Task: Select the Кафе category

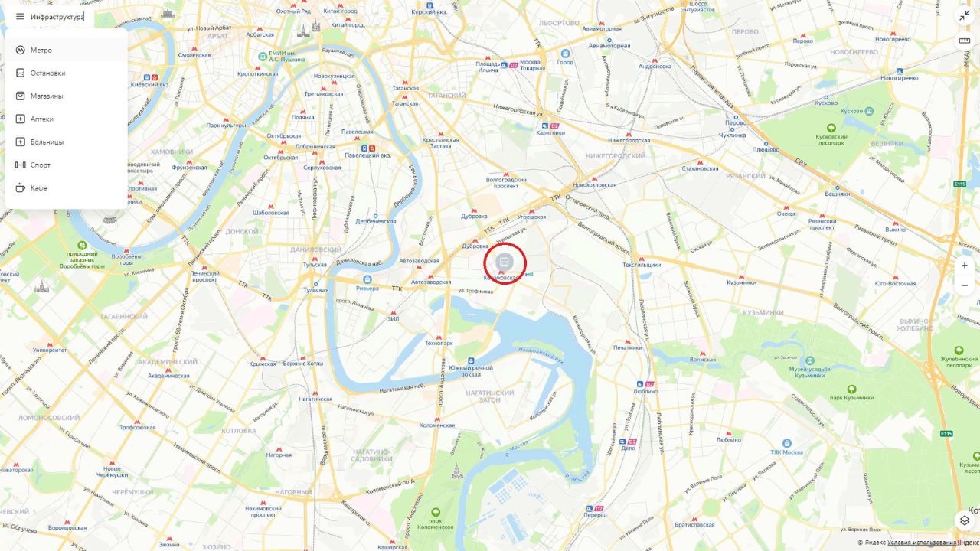Action: 67,187
